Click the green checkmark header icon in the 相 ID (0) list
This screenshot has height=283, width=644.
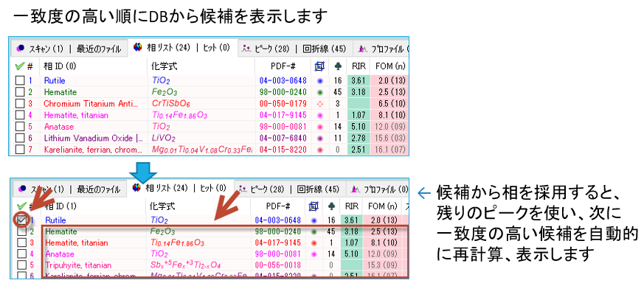[19, 66]
